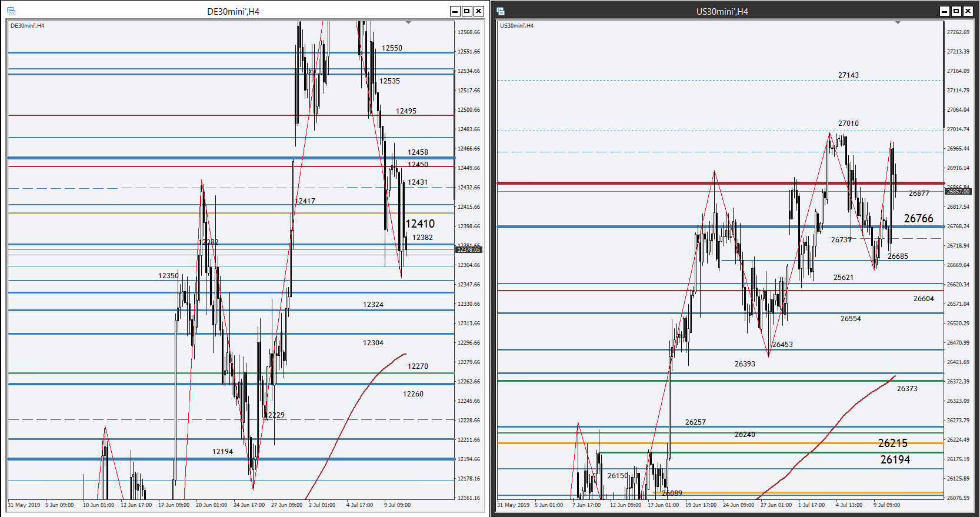Select the 27143 level label
Viewport: 980px width, 517px height.
[848, 75]
